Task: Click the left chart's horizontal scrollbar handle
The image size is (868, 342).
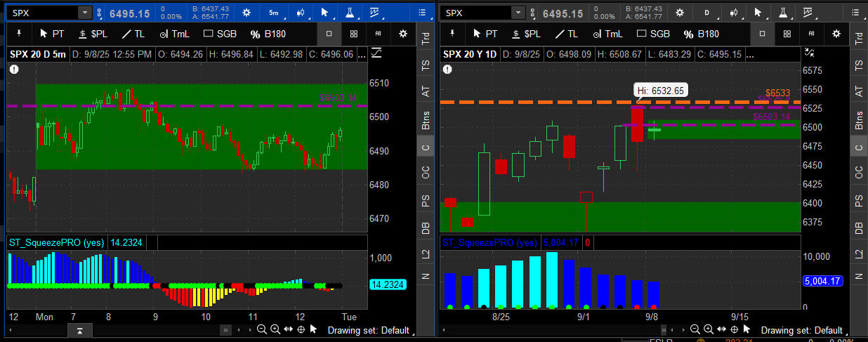Action: click(x=225, y=330)
